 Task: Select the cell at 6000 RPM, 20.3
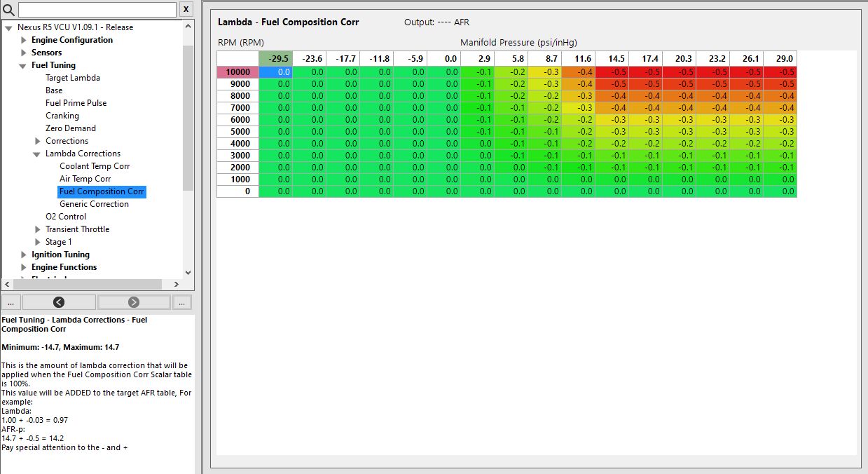tap(679, 120)
